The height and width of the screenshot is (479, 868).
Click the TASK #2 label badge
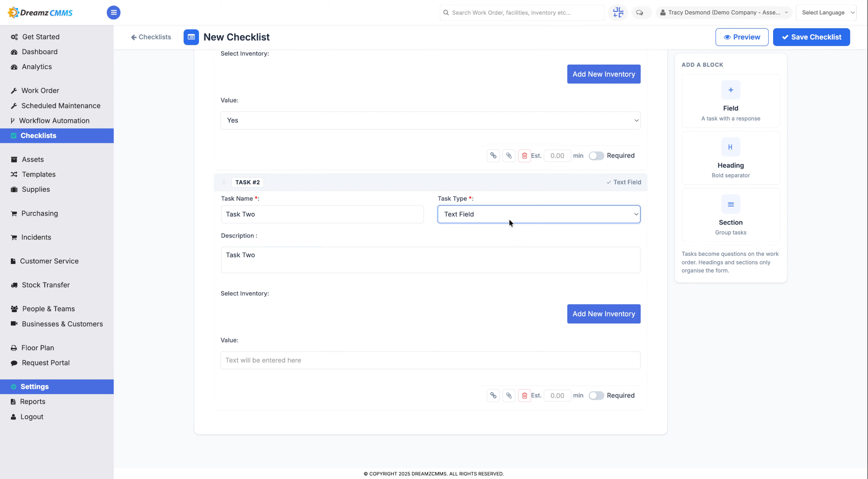pos(247,183)
